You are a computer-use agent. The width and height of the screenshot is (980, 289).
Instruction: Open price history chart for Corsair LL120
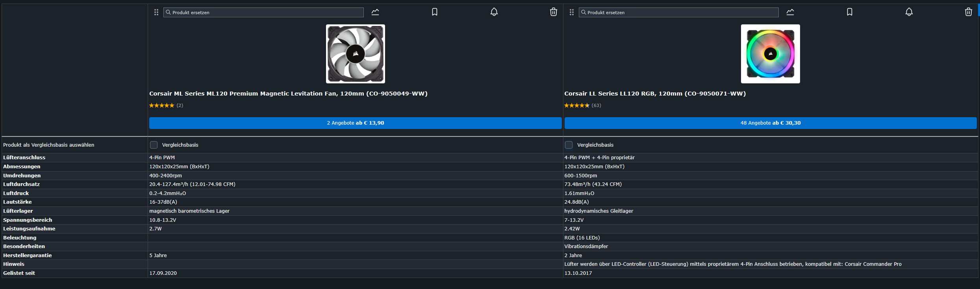(790, 12)
